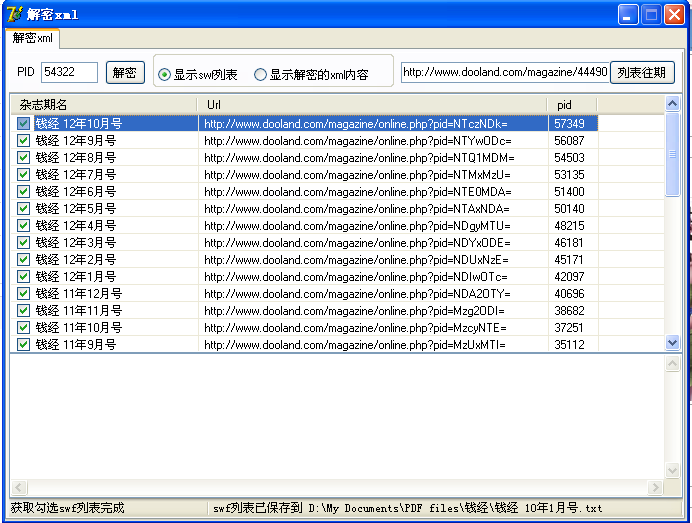Minimize the 解密xml window
This screenshot has height=523, width=692.
(x=628, y=15)
